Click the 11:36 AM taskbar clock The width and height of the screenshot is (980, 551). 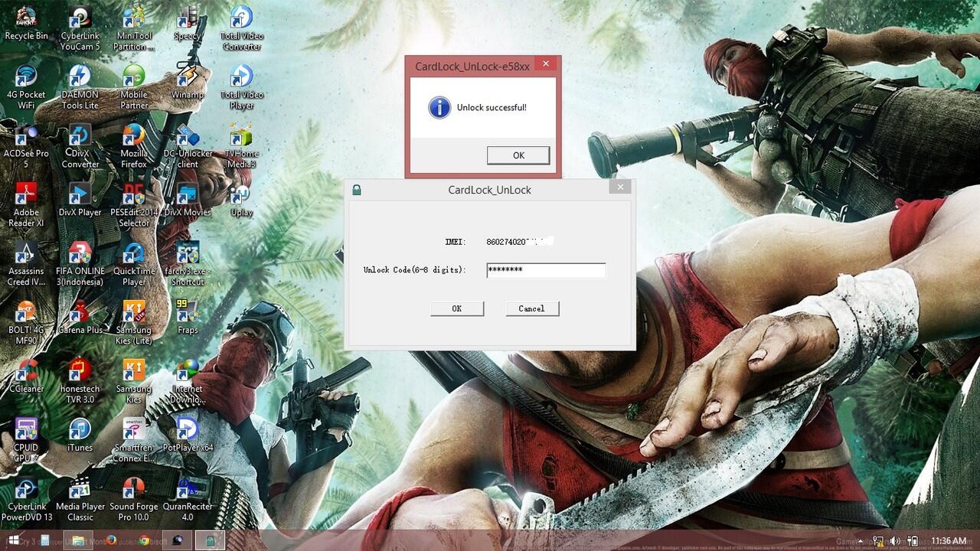(x=949, y=541)
